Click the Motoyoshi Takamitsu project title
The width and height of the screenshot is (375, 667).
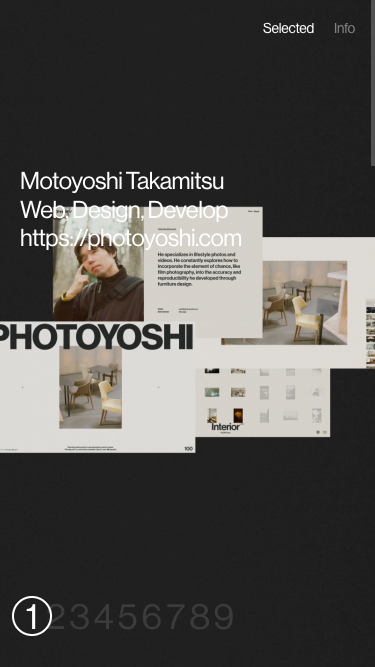pos(122,181)
